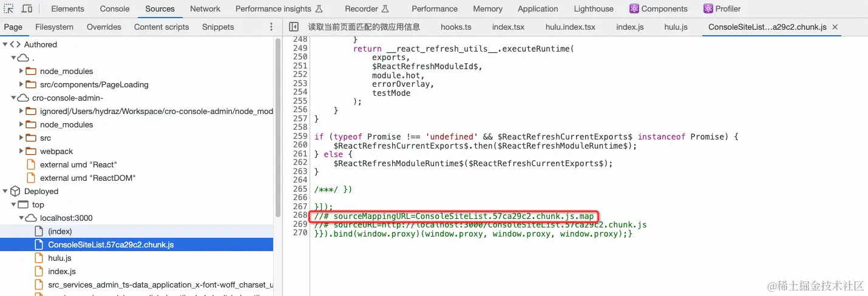Collapse the Authored tree section

coord(5,44)
